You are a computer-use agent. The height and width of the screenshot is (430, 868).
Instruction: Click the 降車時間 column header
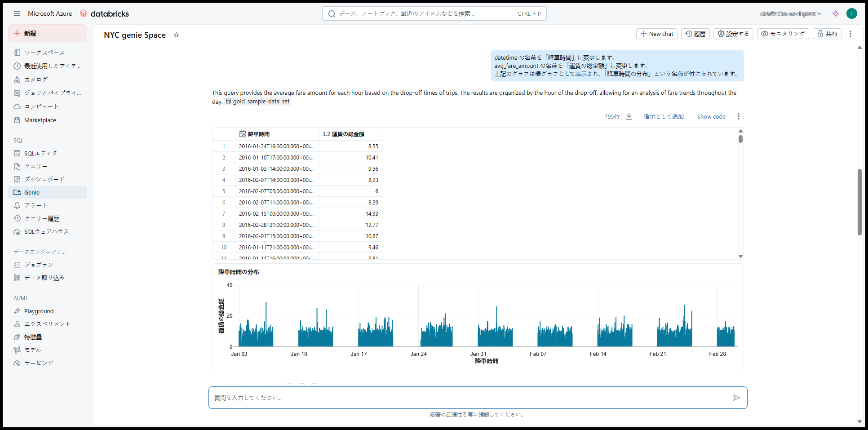click(x=259, y=134)
